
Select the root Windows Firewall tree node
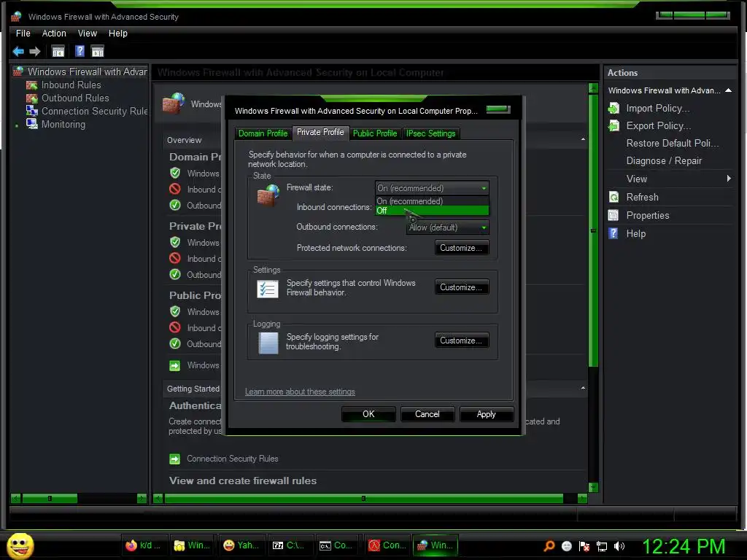pyautogui.click(x=87, y=71)
